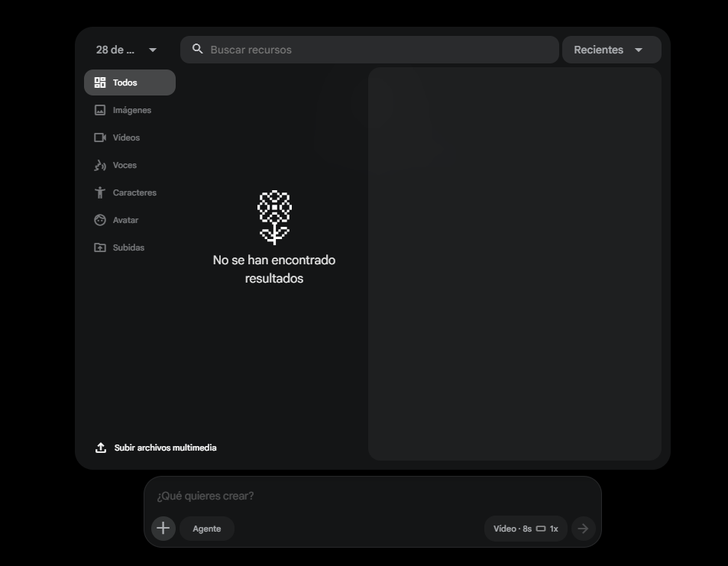Click the upload arrow icon
Image resolution: width=728 pixels, height=566 pixels.
(101, 448)
